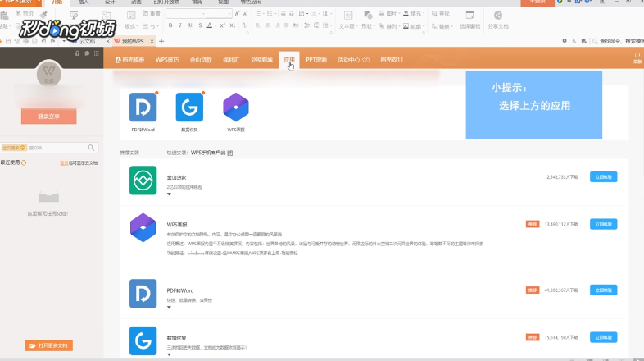Screen dimensions: 644x361
Task: Click 立即体验 for the 数据恢复 row
Action: (x=603, y=337)
